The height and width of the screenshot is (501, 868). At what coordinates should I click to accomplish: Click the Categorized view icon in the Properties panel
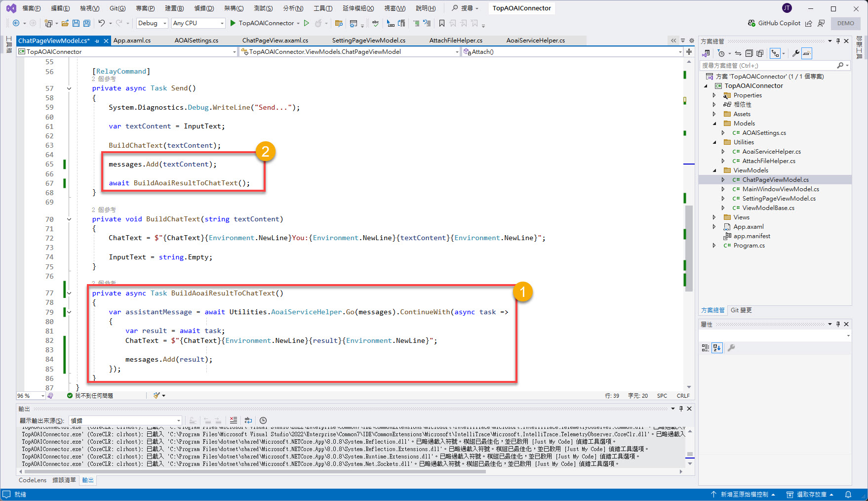point(706,348)
